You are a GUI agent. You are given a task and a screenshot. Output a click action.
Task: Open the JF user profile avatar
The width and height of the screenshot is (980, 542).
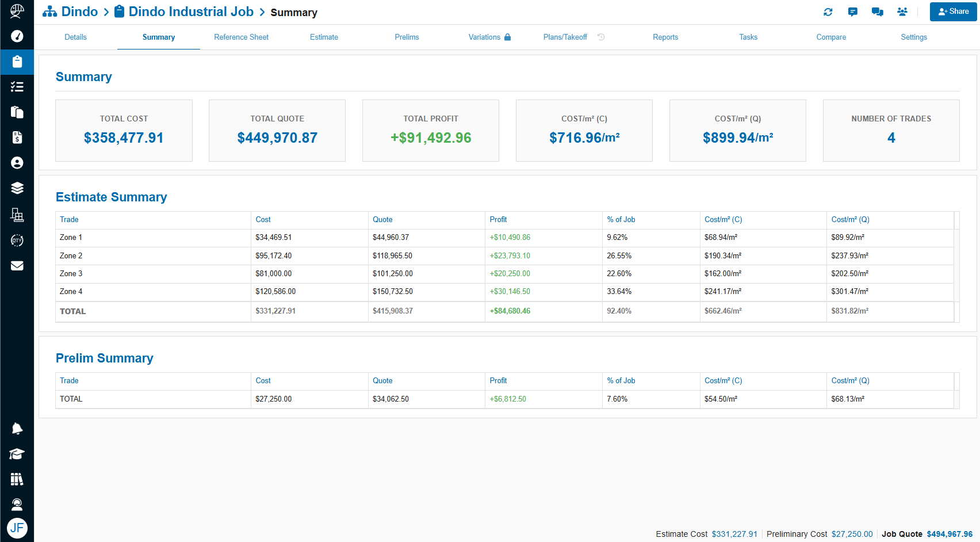[17, 528]
